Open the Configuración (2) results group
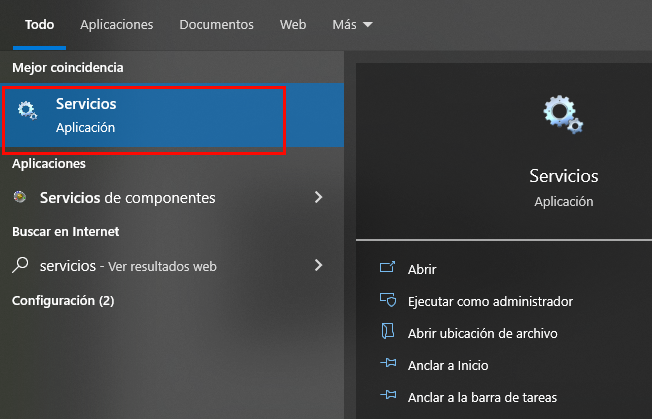 [x=63, y=300]
